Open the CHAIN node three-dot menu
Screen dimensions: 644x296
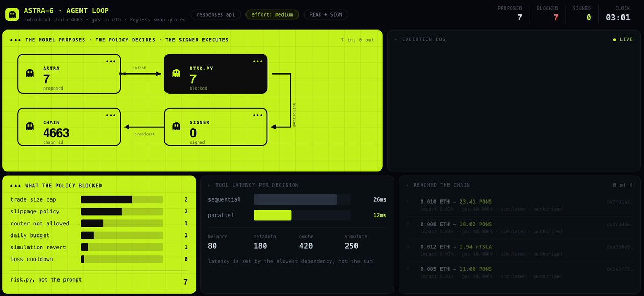click(x=111, y=116)
